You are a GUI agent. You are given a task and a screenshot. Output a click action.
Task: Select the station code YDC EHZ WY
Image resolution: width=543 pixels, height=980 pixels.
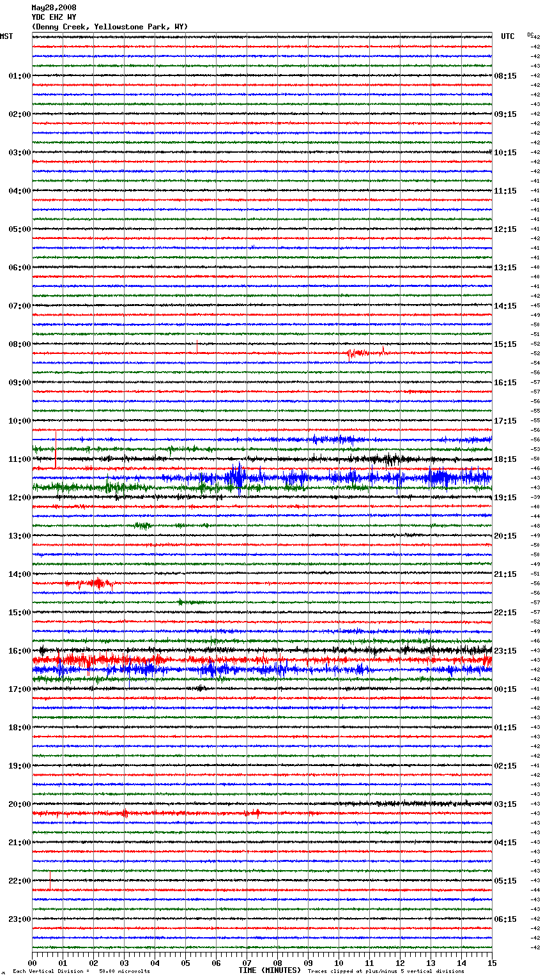pyautogui.click(x=54, y=17)
